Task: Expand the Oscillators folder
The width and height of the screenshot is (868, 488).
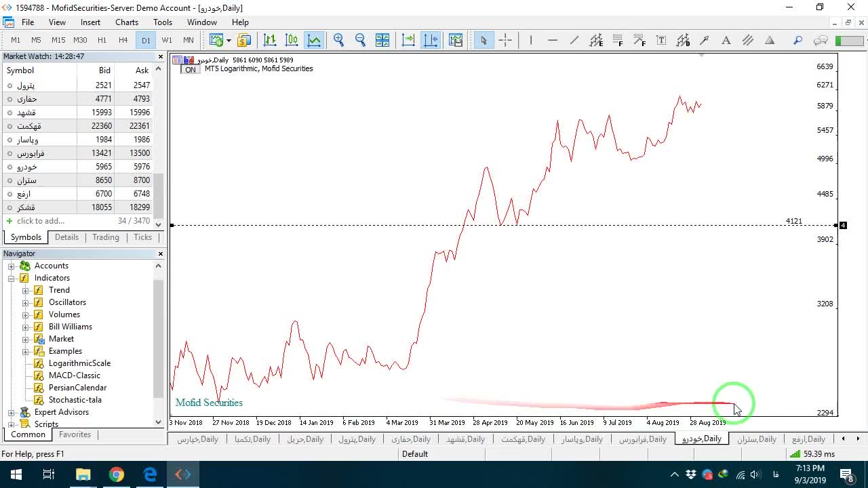Action: 26,302
